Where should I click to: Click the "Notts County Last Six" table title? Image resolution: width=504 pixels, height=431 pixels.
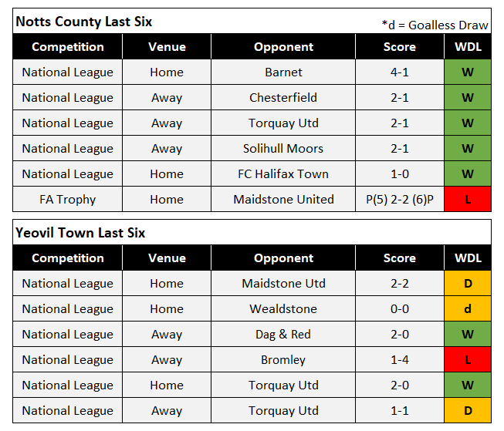[84, 22]
